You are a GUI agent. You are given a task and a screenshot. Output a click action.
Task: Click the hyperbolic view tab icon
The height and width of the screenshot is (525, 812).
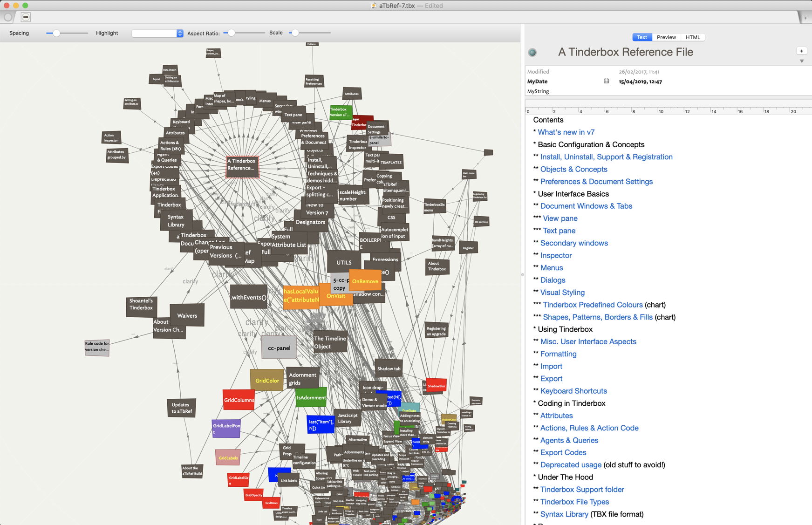pyautogui.click(x=26, y=17)
